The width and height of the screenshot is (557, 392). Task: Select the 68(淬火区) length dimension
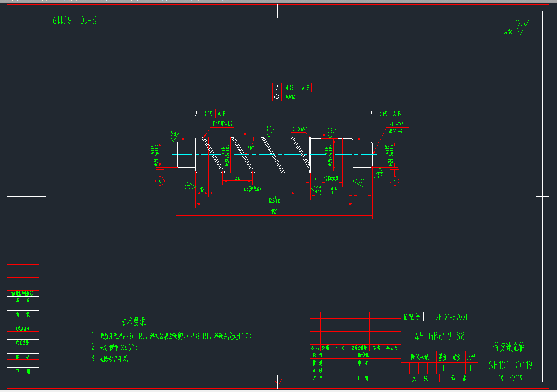(252, 189)
